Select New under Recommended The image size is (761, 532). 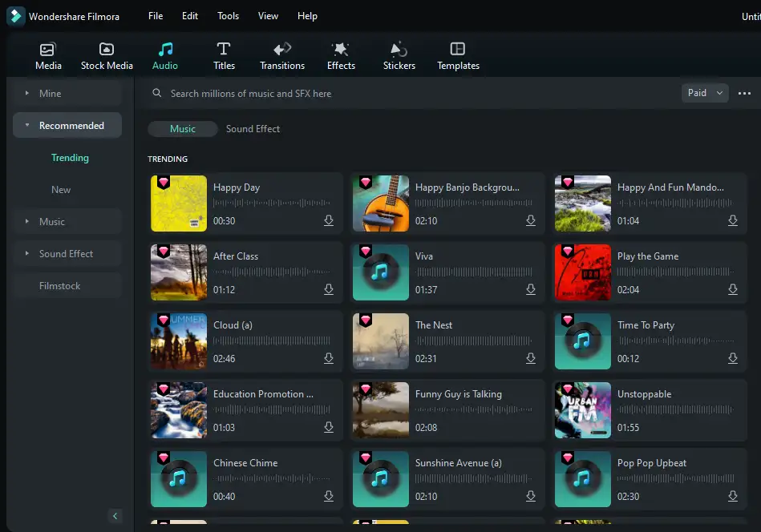click(61, 190)
